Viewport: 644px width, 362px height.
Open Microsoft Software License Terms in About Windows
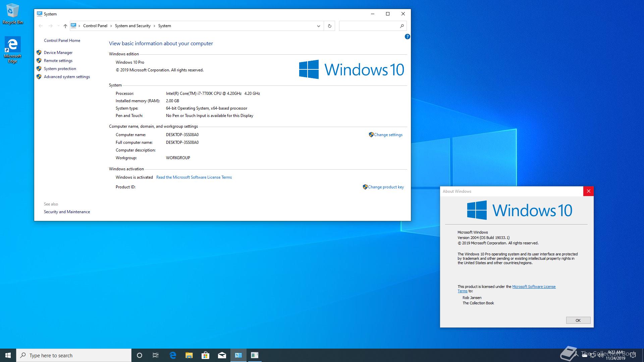(534, 287)
